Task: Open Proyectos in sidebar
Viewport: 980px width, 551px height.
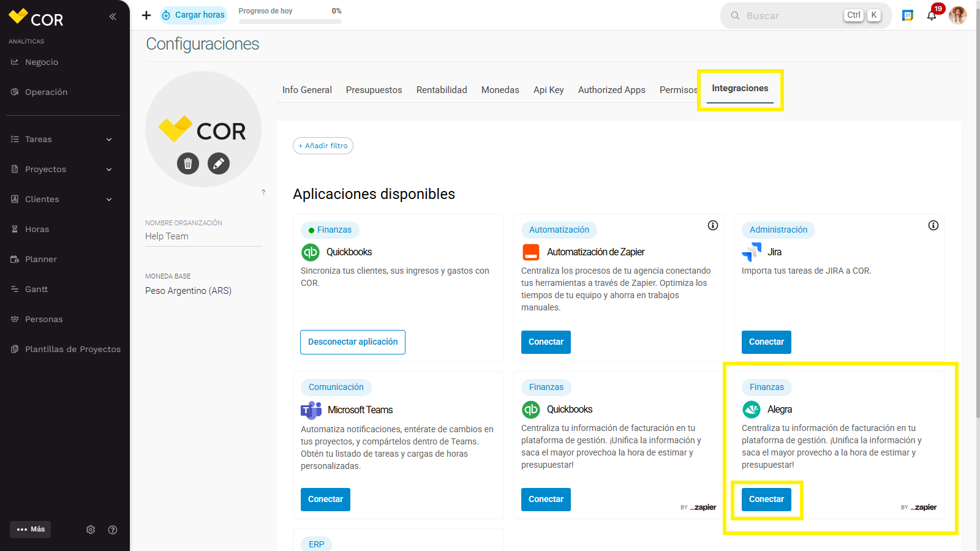Action: [x=46, y=170]
